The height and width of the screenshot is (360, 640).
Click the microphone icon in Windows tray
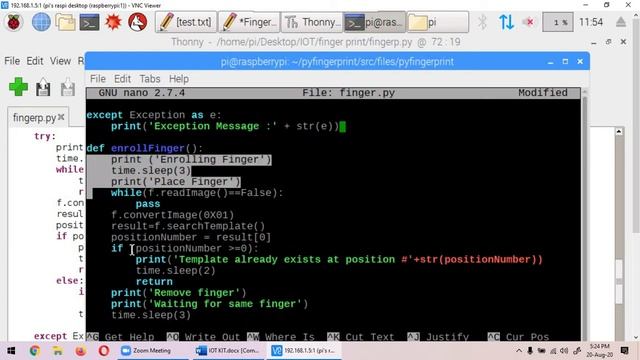(530, 351)
